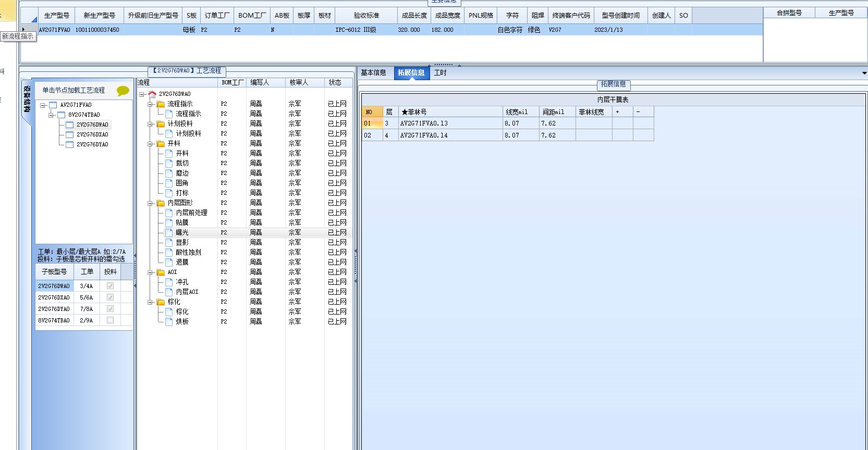
Task: Collapse the AV2G71FVA0 tree node
Action: 43,105
